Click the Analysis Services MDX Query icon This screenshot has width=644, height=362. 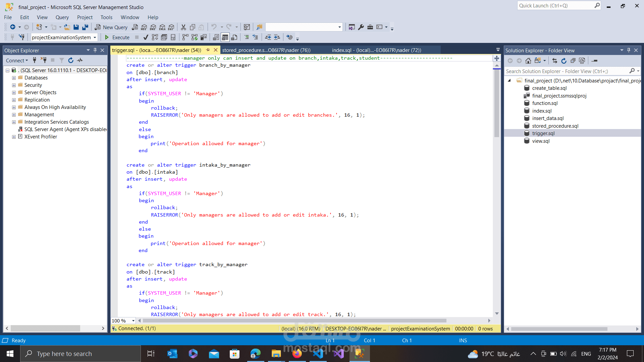[x=144, y=27]
